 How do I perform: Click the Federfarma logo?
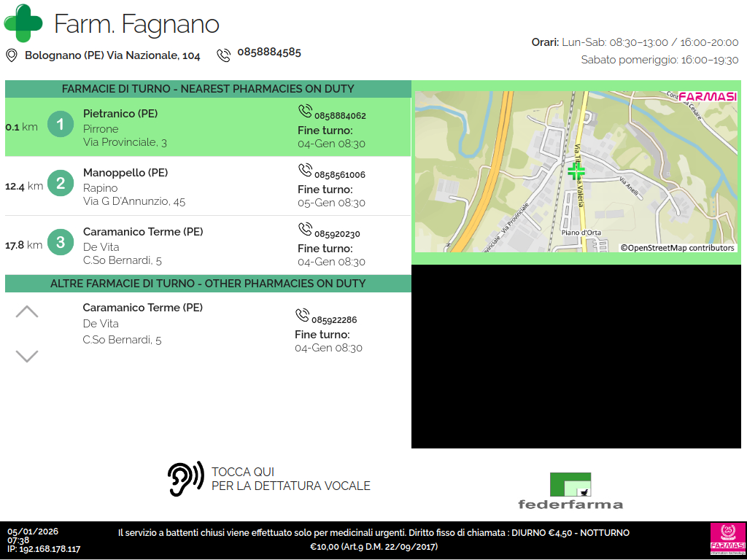tap(570, 491)
